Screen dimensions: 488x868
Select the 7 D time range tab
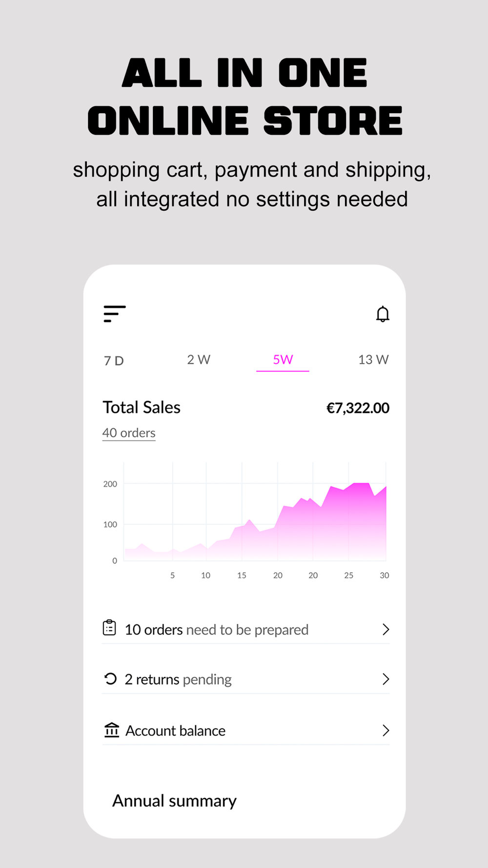click(114, 361)
